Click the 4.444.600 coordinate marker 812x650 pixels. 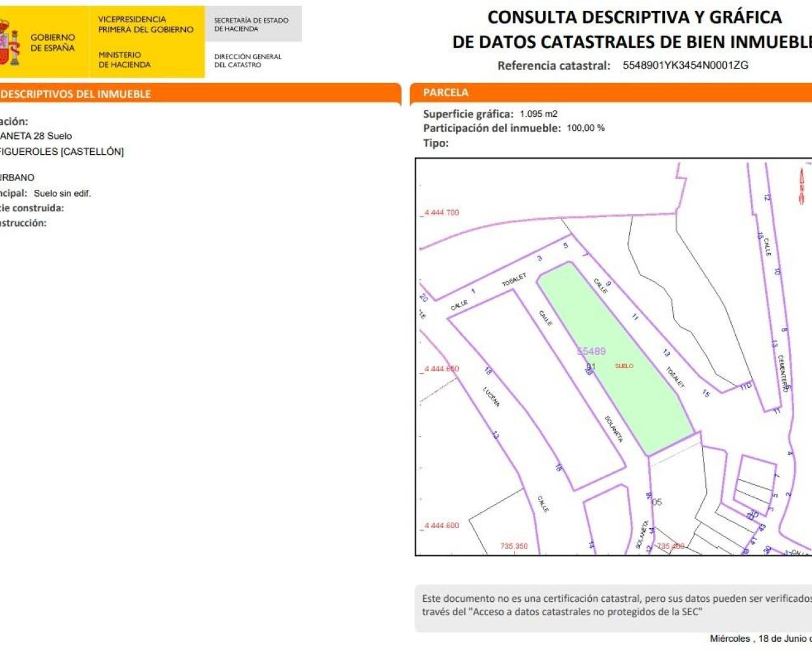coord(441,526)
